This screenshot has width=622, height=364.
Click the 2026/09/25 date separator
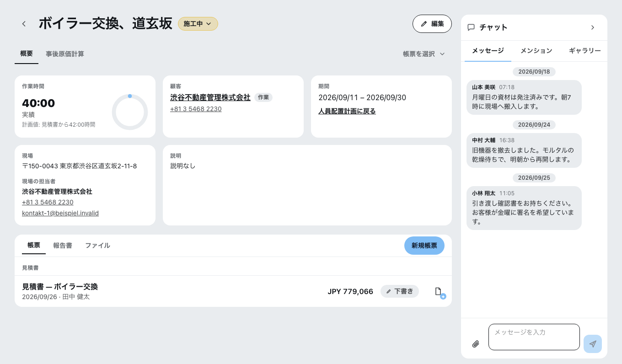click(x=534, y=178)
